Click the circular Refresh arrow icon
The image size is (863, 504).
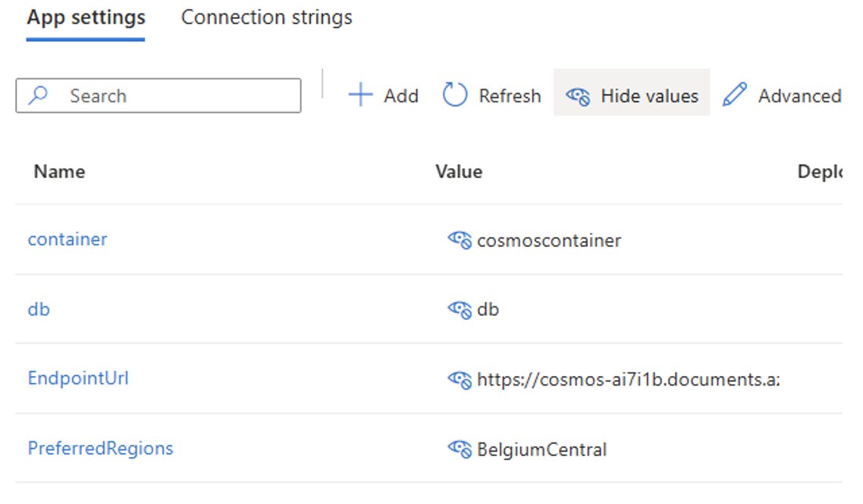(x=455, y=95)
